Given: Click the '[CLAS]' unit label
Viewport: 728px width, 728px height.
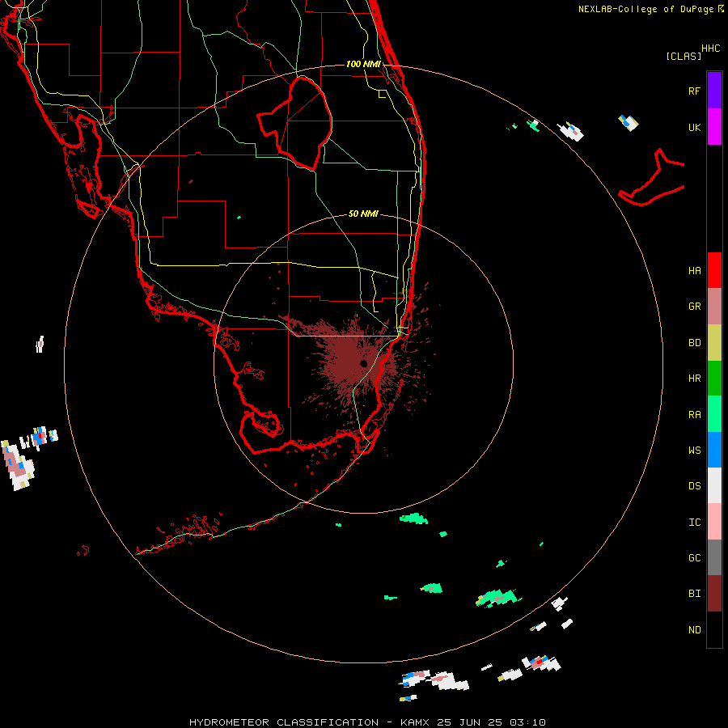Looking at the screenshot, I should pos(684,56).
